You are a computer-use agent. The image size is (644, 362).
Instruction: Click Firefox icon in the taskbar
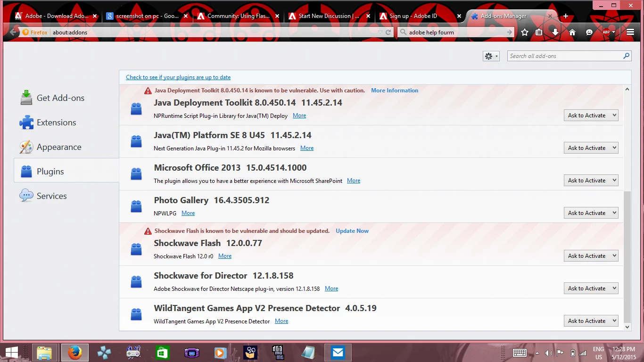(74, 352)
